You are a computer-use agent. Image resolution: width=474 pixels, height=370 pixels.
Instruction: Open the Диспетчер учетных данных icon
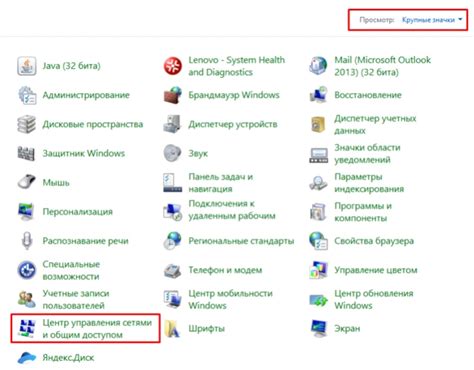pos(318,124)
